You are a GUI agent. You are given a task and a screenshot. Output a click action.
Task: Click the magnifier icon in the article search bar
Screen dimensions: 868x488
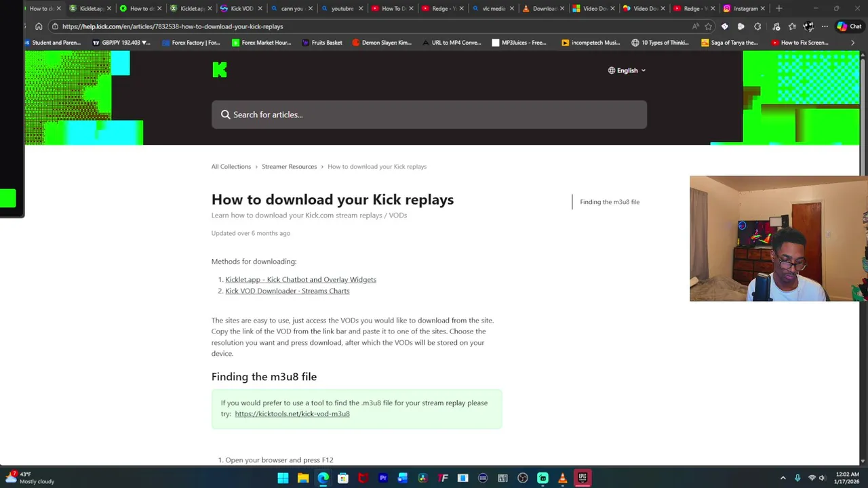[x=225, y=115]
